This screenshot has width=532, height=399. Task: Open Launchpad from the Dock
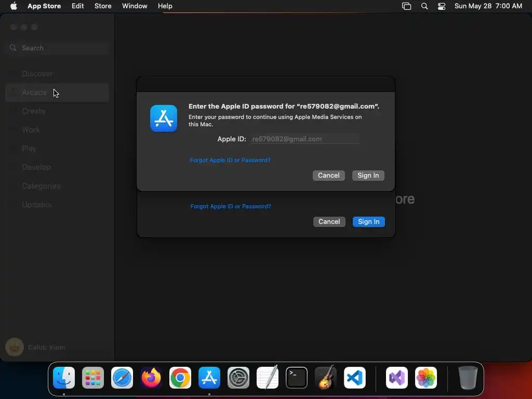93,378
